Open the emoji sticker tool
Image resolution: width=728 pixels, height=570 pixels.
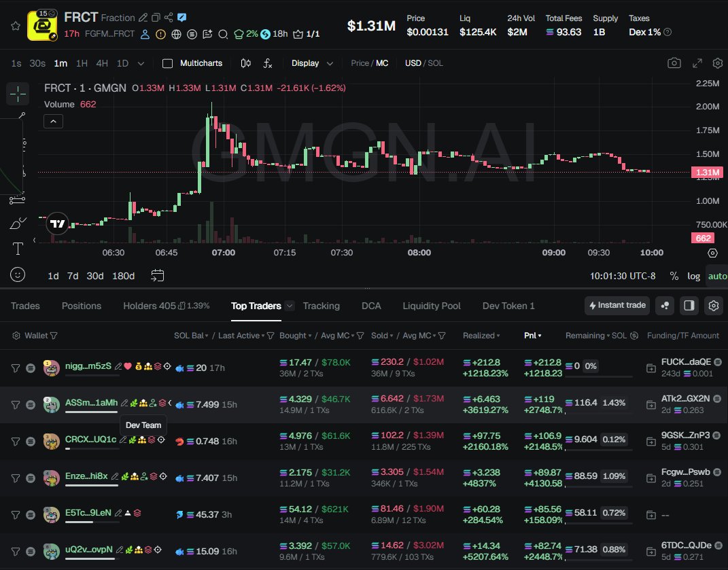pyautogui.click(x=18, y=274)
